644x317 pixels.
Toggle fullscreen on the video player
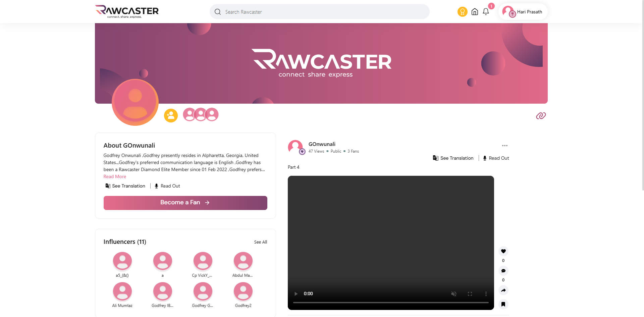[470, 294]
